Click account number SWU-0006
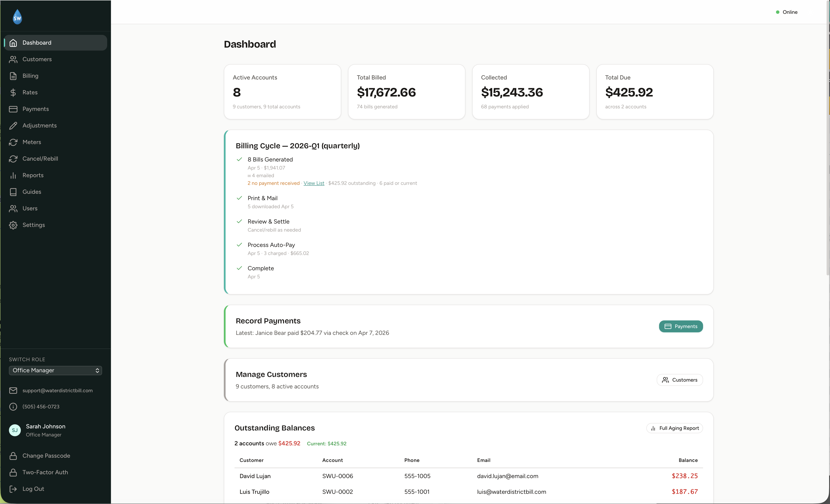This screenshot has height=504, width=830. (x=338, y=476)
